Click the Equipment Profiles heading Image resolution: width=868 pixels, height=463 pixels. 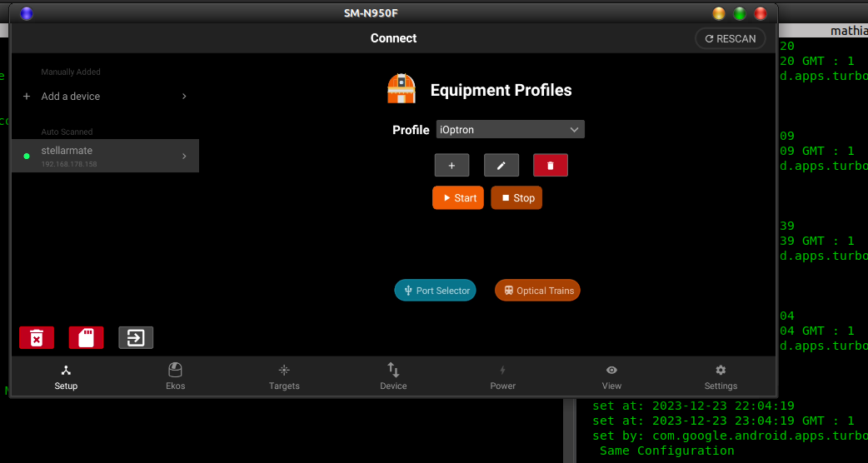(501, 90)
